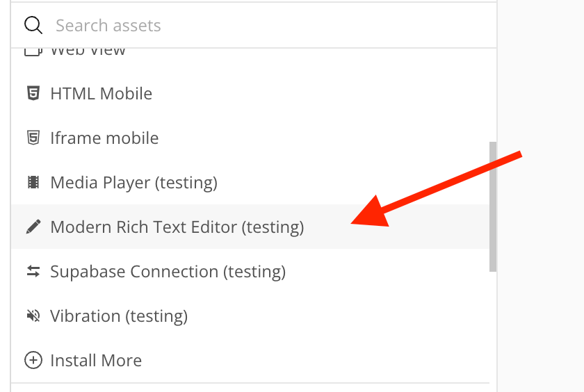Select Media Player (testing) text label

pos(133,182)
